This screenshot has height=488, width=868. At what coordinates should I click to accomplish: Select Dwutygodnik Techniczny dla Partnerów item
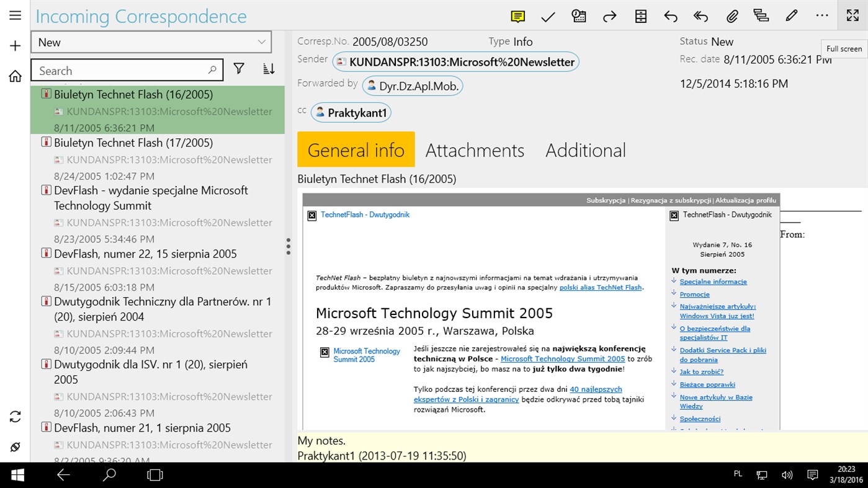[x=158, y=325]
